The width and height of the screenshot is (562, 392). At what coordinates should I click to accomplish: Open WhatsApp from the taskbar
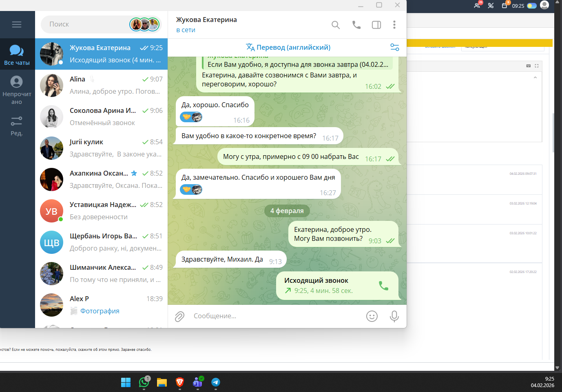pyautogui.click(x=144, y=382)
